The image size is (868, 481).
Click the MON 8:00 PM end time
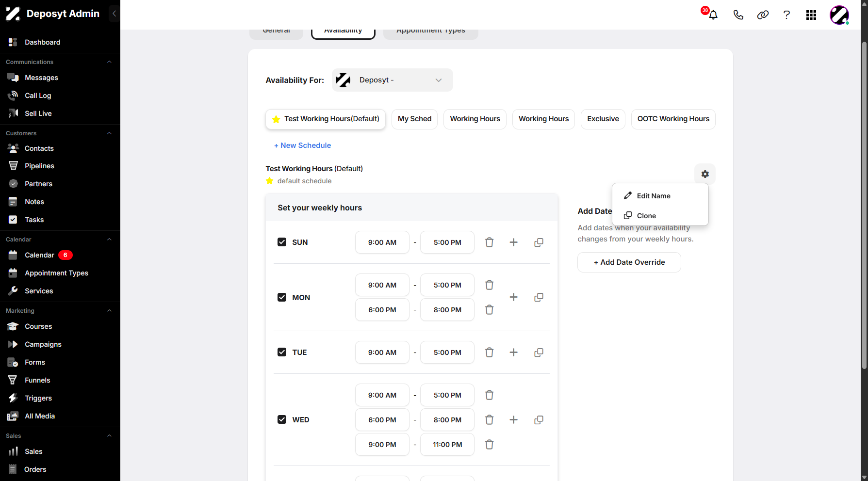tap(447, 310)
